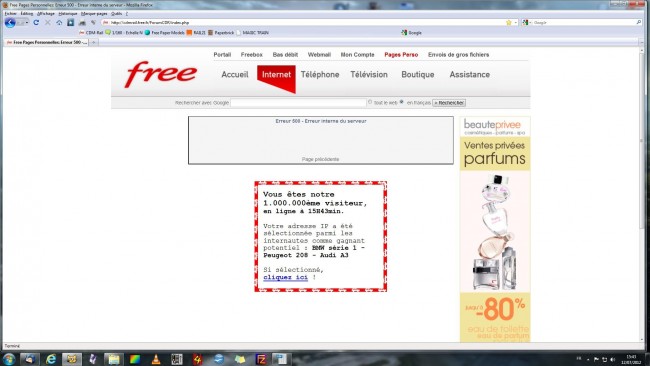
Task: Open the Historique menu
Action: [x=68, y=14]
